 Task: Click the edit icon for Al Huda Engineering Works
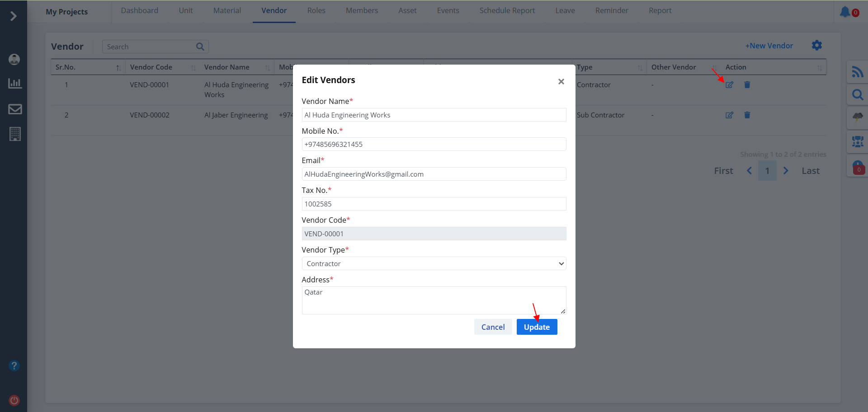tap(729, 85)
